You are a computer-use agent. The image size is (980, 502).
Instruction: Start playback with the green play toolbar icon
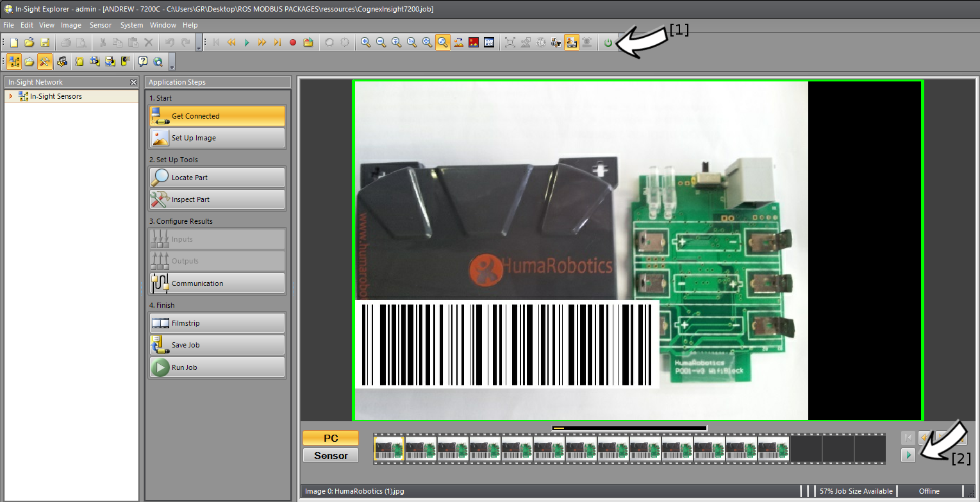pyautogui.click(x=247, y=42)
